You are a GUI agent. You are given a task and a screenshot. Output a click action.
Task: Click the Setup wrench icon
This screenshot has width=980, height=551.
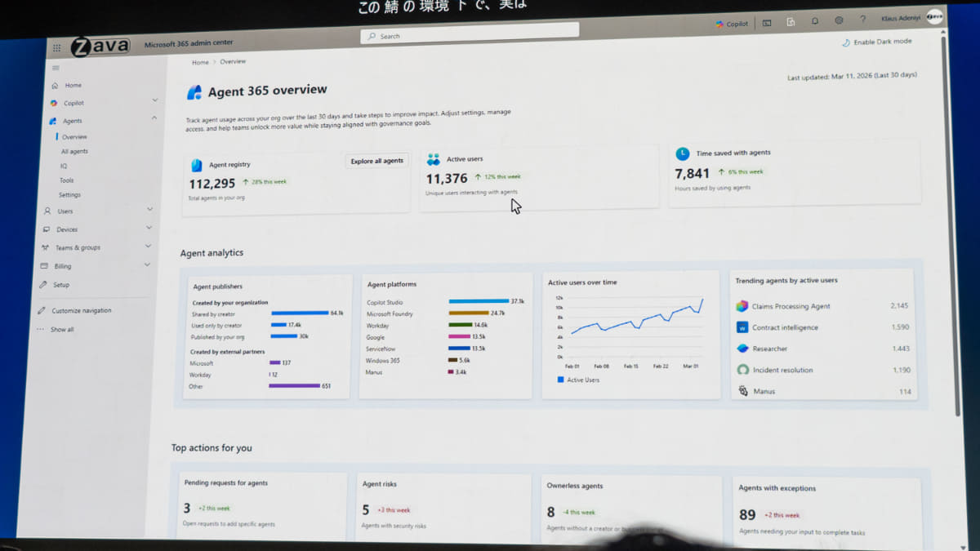coord(43,285)
